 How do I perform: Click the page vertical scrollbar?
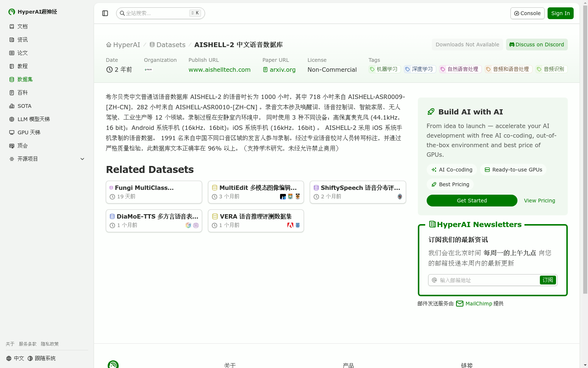click(585, 149)
